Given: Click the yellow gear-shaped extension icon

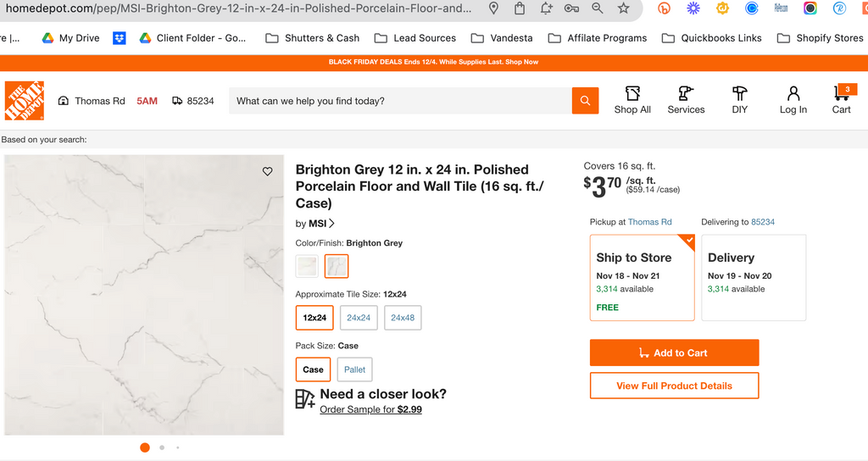Looking at the screenshot, I should [x=722, y=8].
